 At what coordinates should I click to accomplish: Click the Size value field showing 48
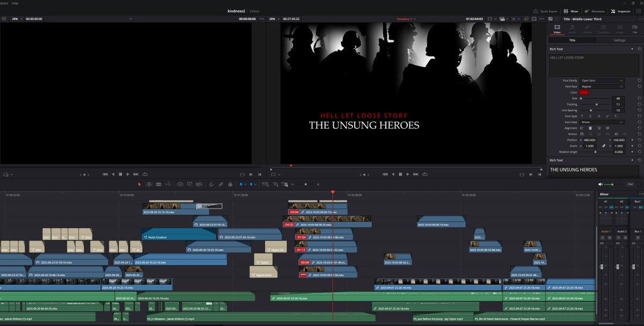618,98
